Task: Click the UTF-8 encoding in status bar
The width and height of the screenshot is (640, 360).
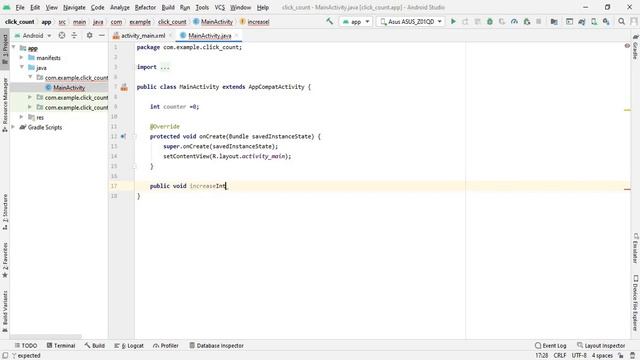Action: tap(579, 356)
